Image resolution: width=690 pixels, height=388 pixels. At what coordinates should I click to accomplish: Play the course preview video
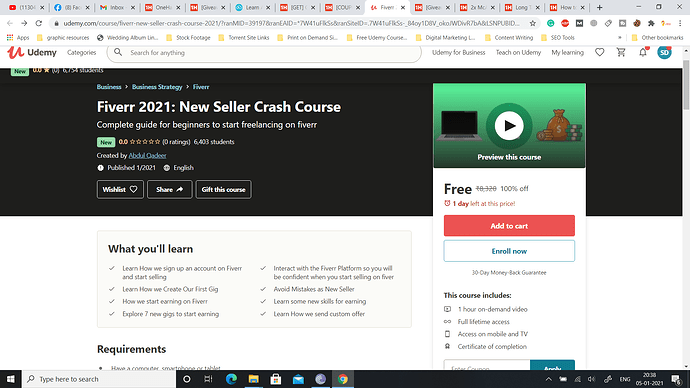(509, 126)
